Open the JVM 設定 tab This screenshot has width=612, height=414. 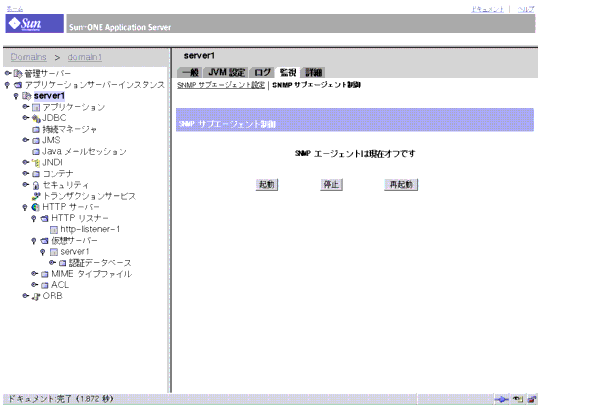pos(226,73)
